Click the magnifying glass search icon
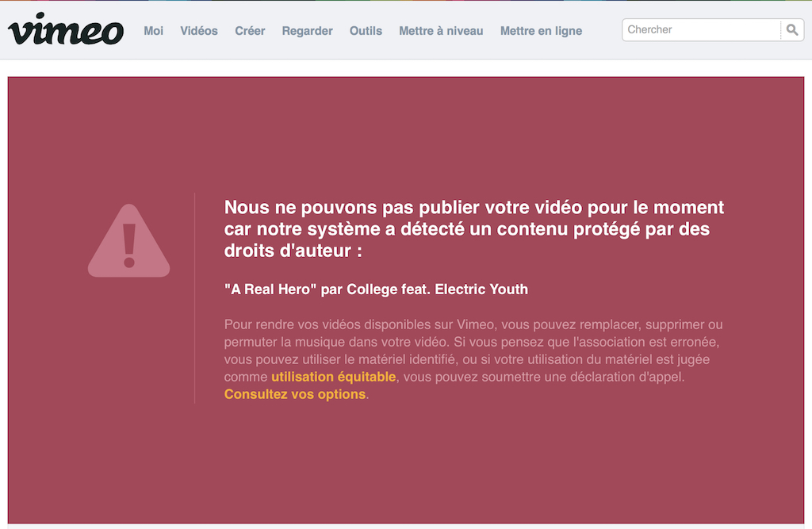Image resolution: width=812 pixels, height=529 pixels. pyautogui.click(x=792, y=30)
